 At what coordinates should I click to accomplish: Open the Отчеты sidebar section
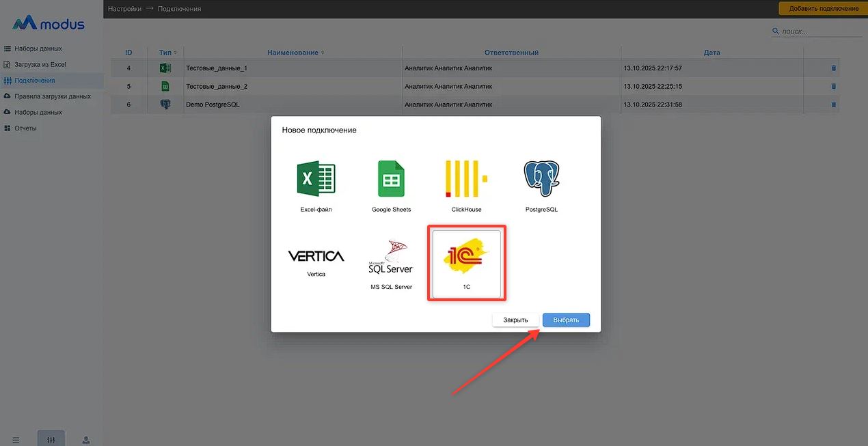click(x=25, y=128)
